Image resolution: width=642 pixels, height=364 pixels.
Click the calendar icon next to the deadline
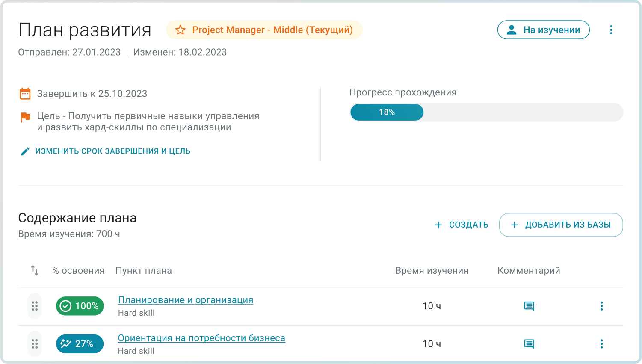coord(25,93)
